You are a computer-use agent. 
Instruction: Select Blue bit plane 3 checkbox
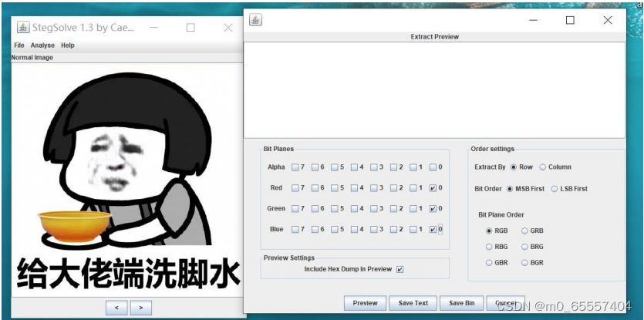(x=374, y=229)
